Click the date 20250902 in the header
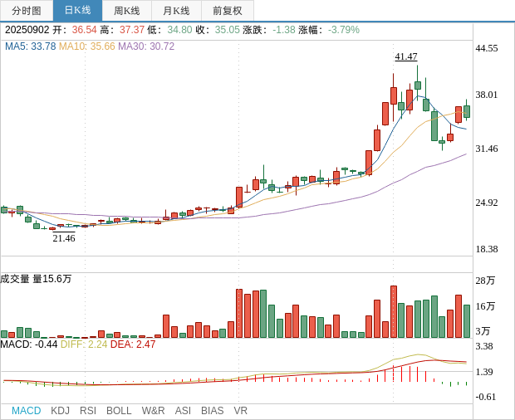This screenshot has width=515, height=420. click(x=27, y=30)
